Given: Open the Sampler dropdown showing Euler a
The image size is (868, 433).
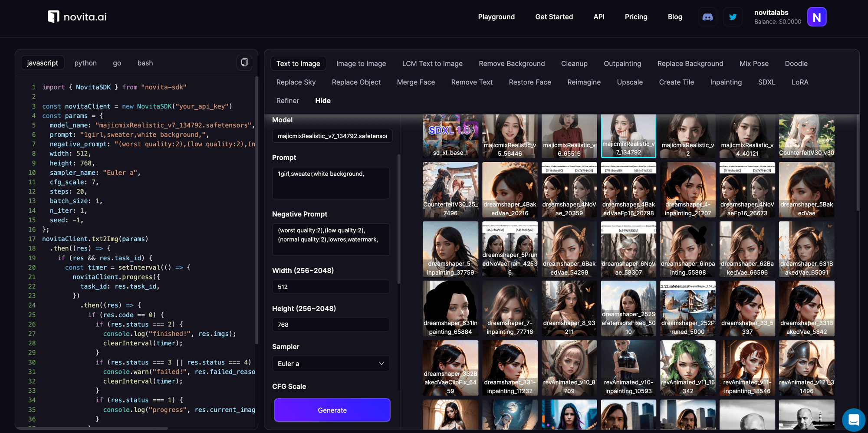Looking at the screenshot, I should (331, 364).
